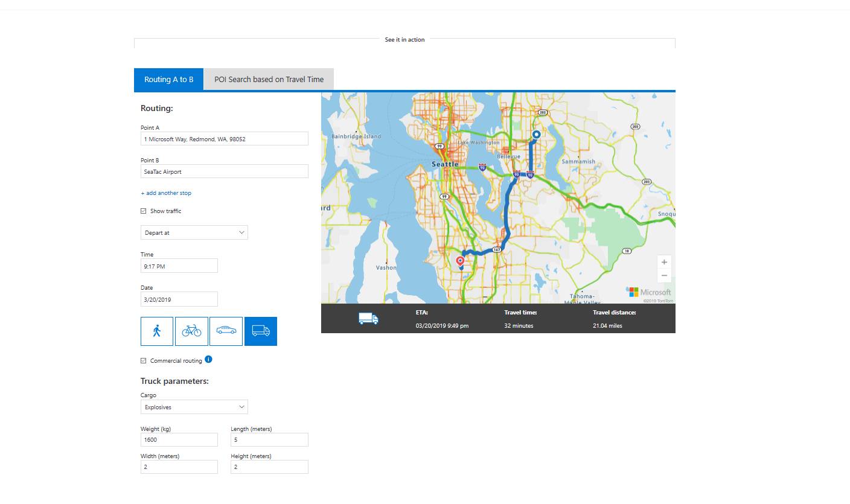Click the 21.04 miles travel distance value
850x504 pixels.
click(607, 326)
